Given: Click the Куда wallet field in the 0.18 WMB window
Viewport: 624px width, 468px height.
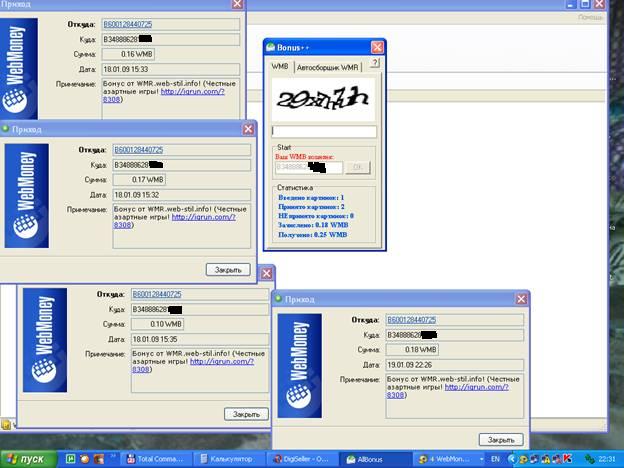Looking at the screenshot, I should (455, 335).
